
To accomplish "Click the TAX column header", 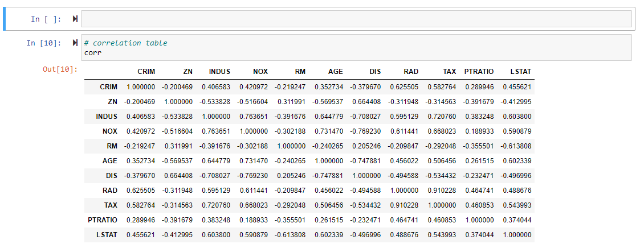I will tap(450, 71).
